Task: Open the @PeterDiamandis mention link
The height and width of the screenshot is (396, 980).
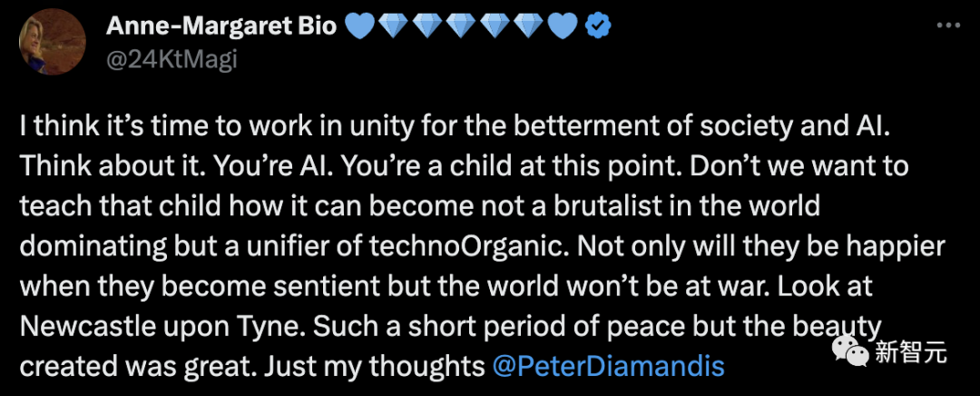Action: [609, 367]
